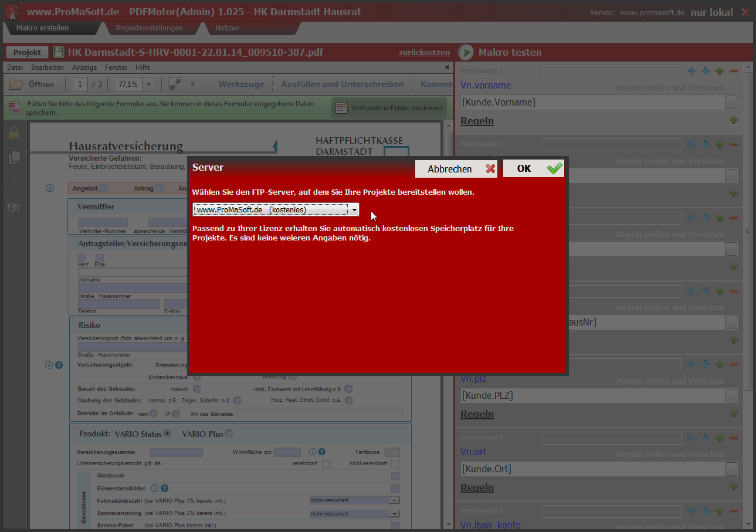Screen dimensions: 756x532
Task: Select the VARIO Status radio button
Action: tap(168, 434)
